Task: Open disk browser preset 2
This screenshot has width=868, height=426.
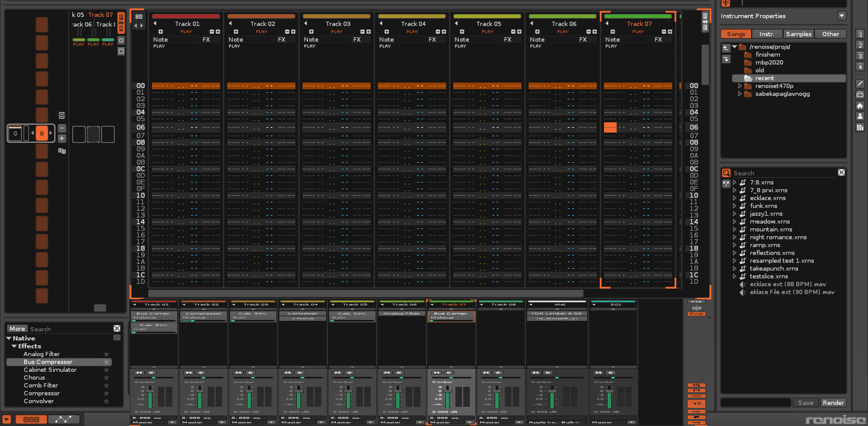Action: 860,45
